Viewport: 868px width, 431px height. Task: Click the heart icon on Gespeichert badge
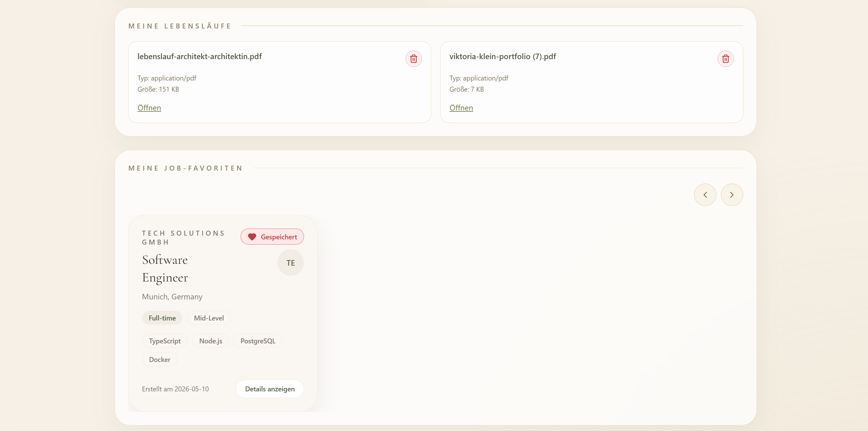(x=252, y=237)
